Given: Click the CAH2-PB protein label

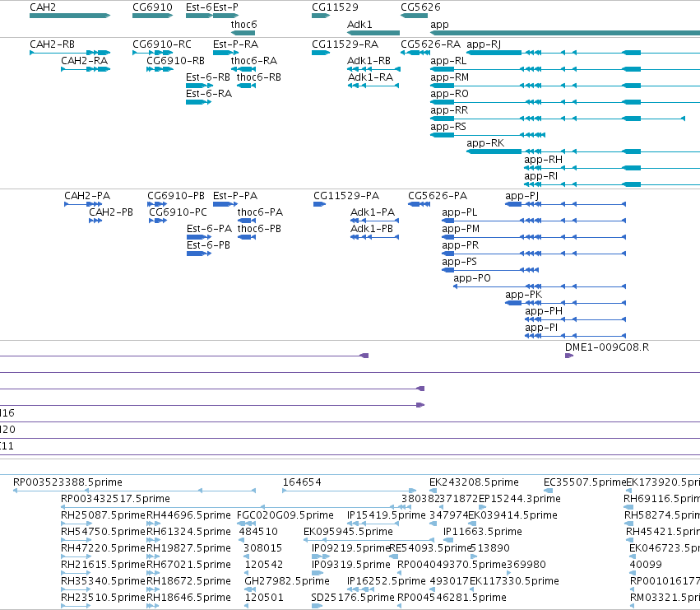Looking at the screenshot, I should pyautogui.click(x=111, y=212).
